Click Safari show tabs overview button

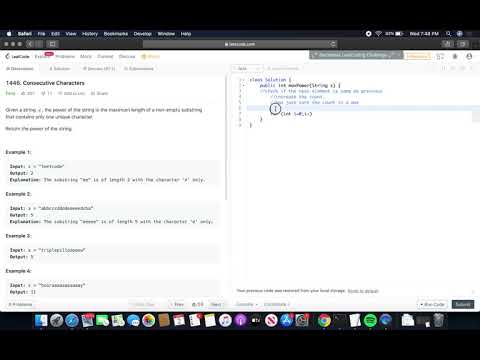463,44
